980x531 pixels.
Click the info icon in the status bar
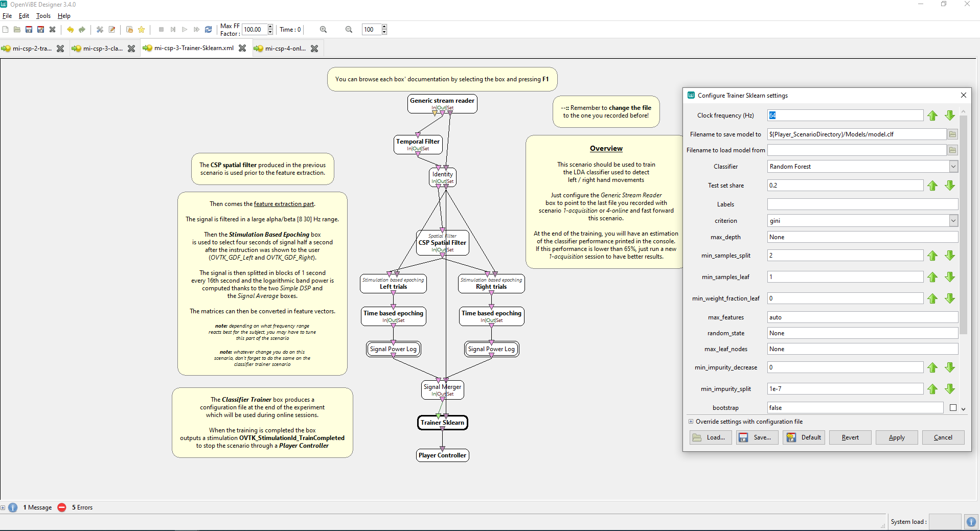pyautogui.click(x=971, y=522)
